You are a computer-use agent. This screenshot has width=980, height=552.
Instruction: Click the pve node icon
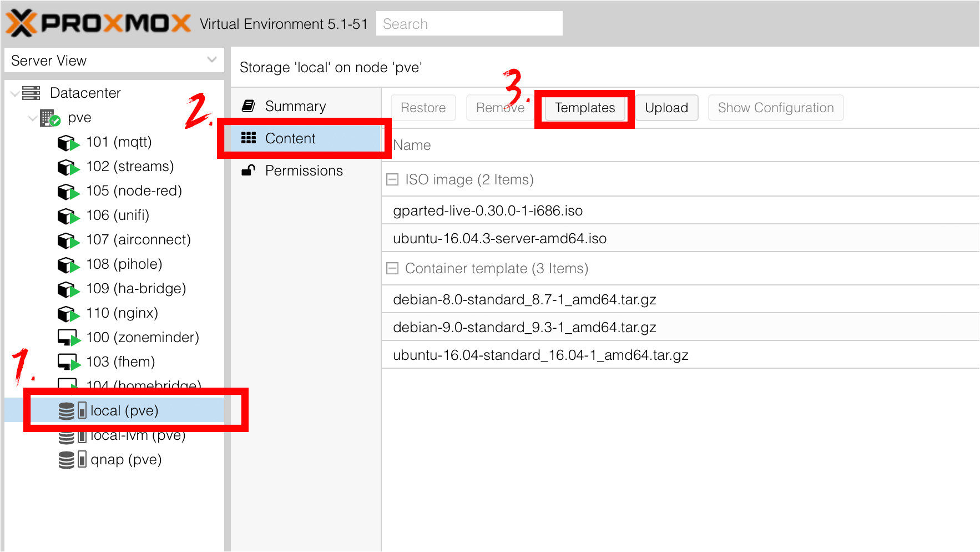pyautogui.click(x=50, y=118)
